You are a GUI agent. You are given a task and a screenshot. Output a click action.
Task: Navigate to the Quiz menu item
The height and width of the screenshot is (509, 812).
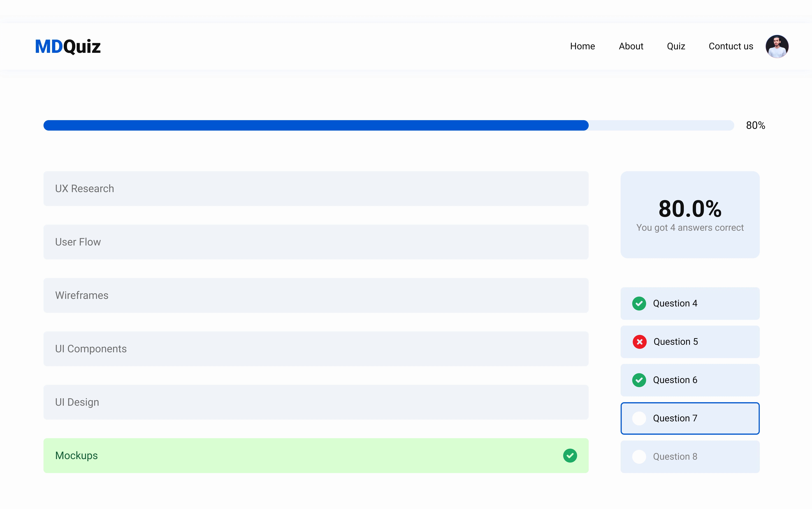(676, 46)
